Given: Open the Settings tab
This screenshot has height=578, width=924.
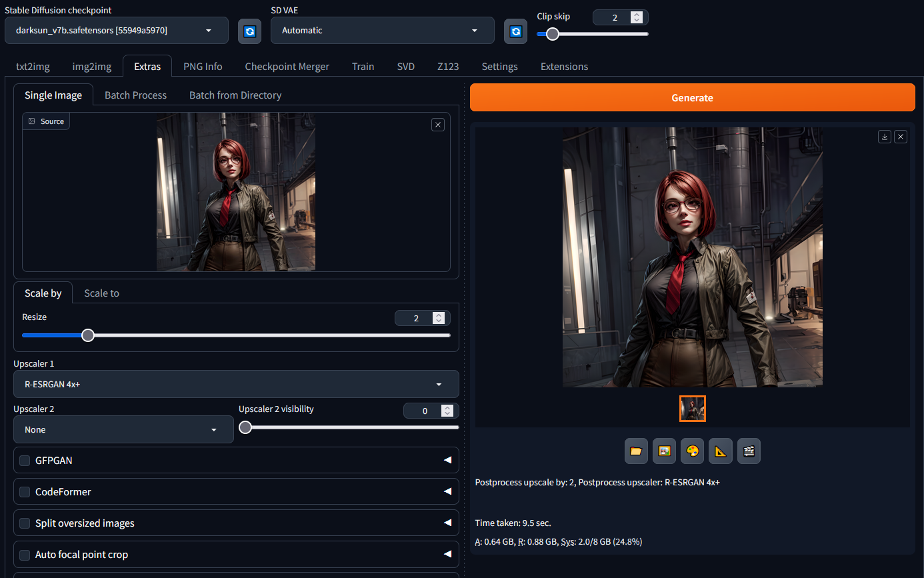Looking at the screenshot, I should (x=500, y=67).
